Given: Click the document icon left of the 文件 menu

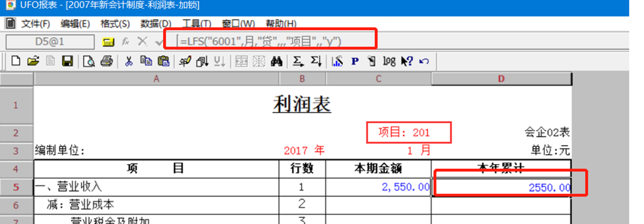Looking at the screenshot, I should (10, 23).
